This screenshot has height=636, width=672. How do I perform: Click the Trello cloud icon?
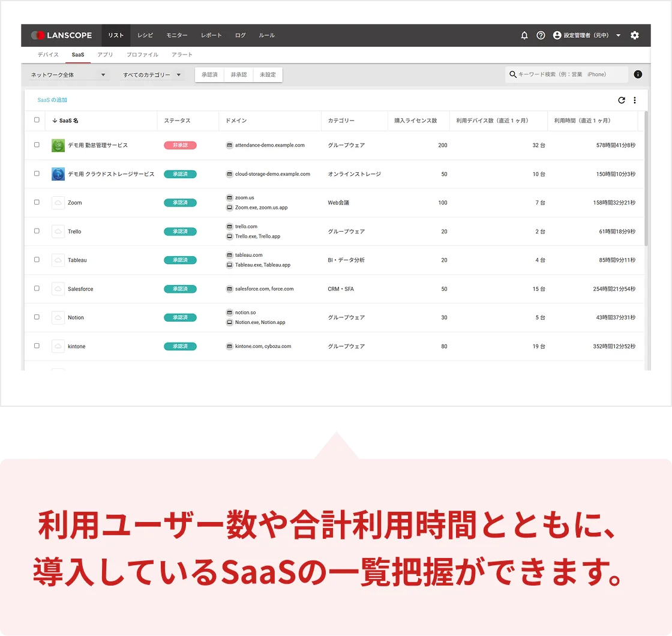(x=58, y=232)
